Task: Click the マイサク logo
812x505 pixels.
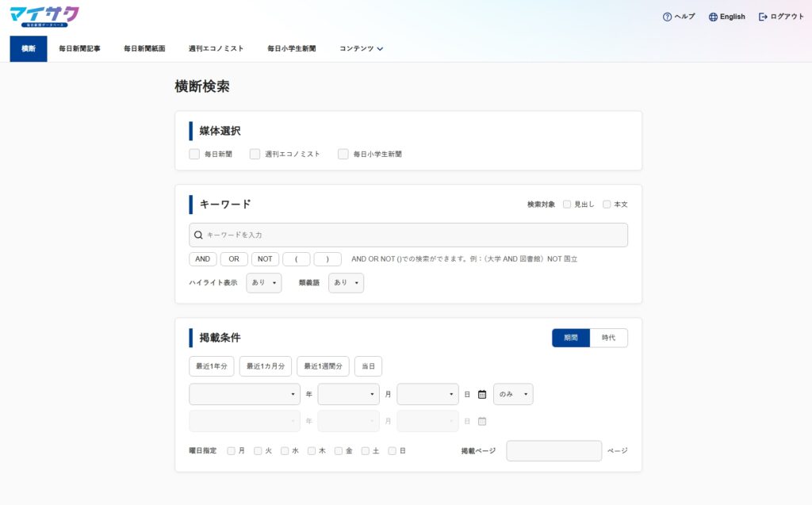Action: point(44,17)
